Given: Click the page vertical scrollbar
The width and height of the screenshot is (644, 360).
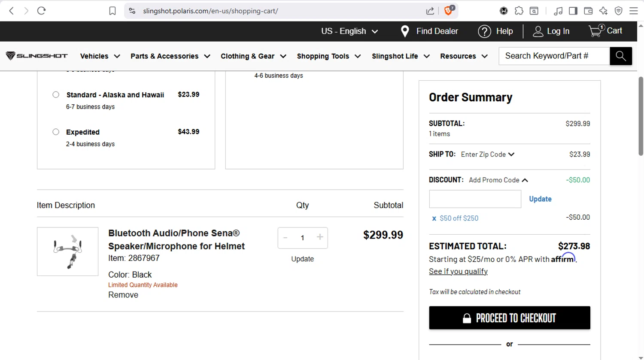Looking at the screenshot, I should click(641, 116).
